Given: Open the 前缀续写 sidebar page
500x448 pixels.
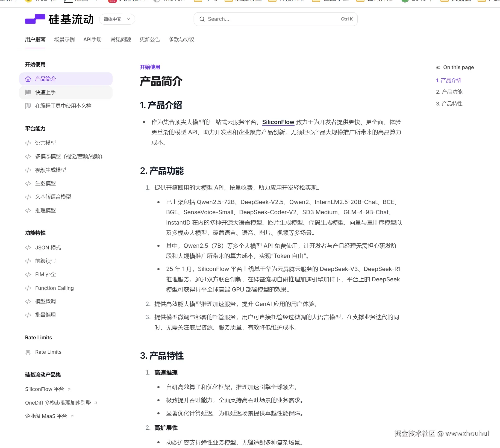Looking at the screenshot, I should (x=66, y=261).
